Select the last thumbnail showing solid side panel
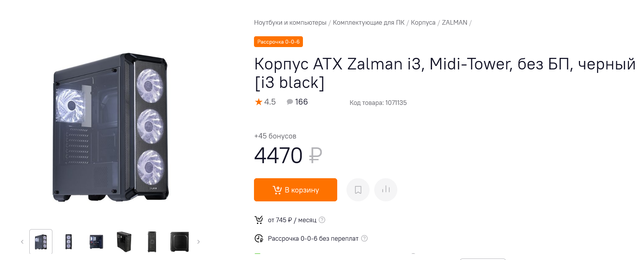Image resolution: width=644 pixels, height=260 pixels. pyautogui.click(x=180, y=242)
